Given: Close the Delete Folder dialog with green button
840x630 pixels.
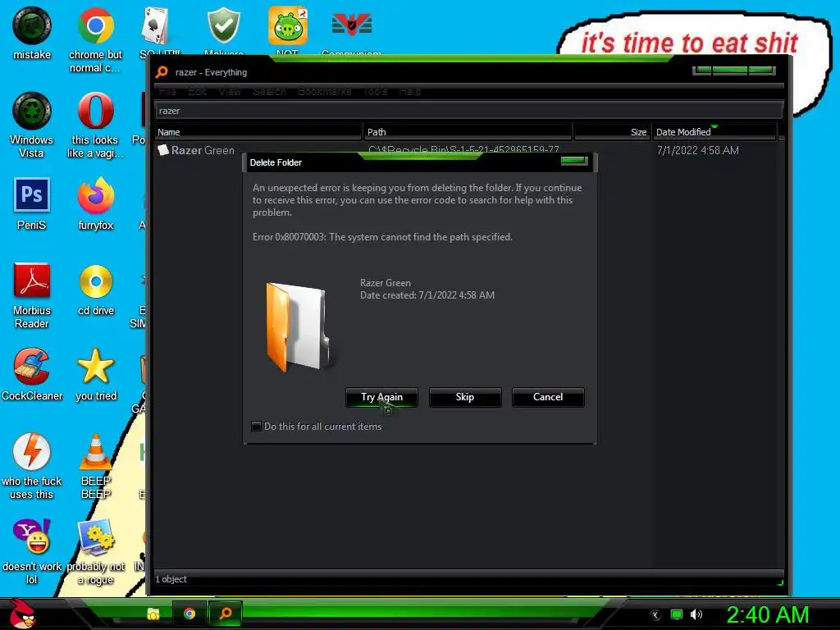Looking at the screenshot, I should [x=573, y=160].
